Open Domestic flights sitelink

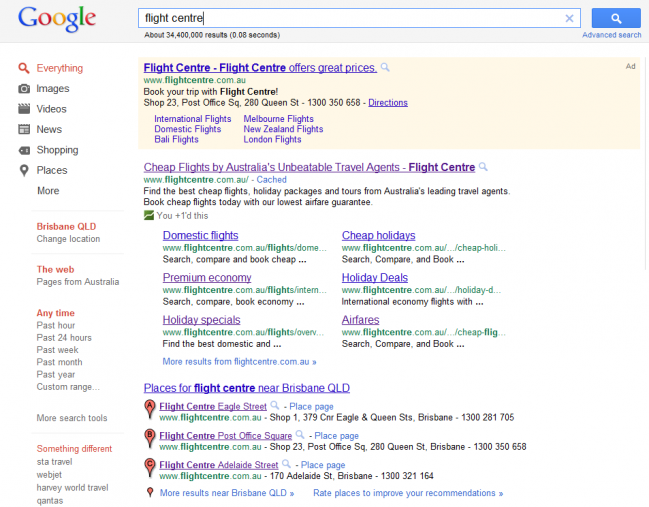pyautogui.click(x=200, y=235)
